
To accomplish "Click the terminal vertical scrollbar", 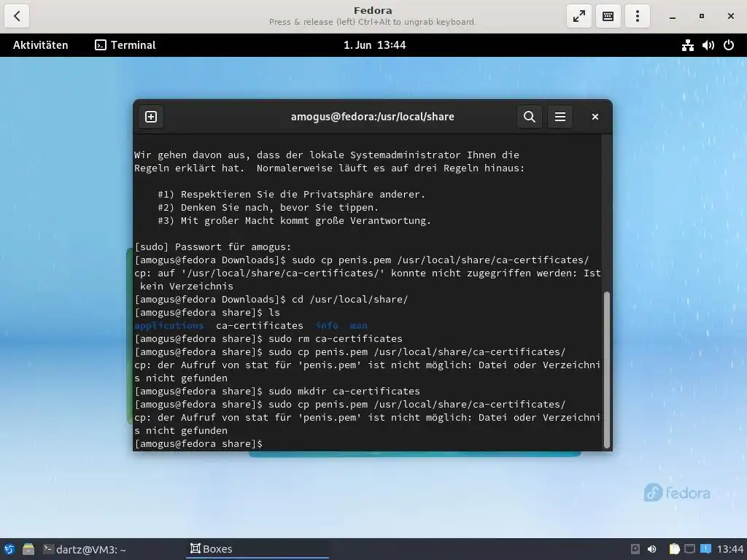I will (606, 370).
